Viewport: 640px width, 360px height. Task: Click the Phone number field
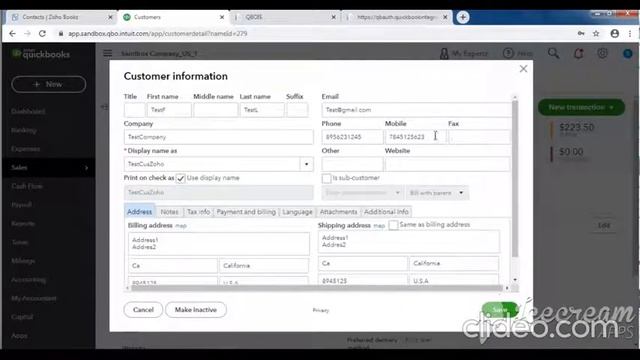point(352,137)
